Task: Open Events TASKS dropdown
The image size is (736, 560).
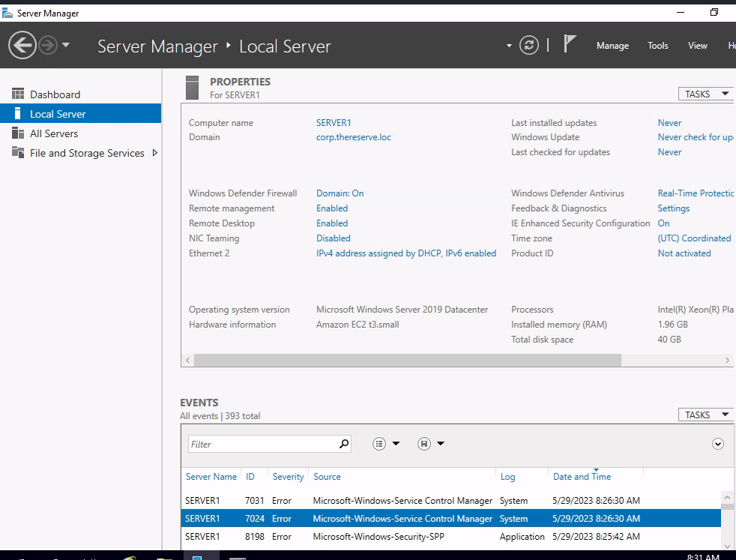Action: point(707,415)
